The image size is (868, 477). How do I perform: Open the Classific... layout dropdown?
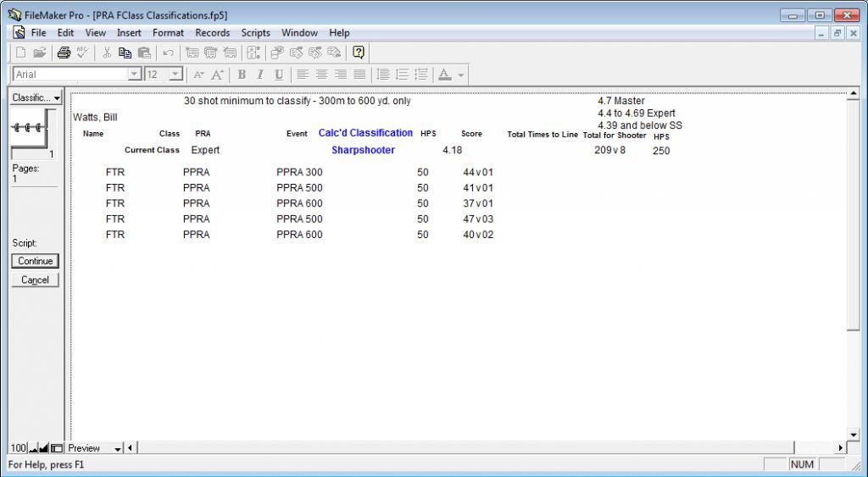36,97
